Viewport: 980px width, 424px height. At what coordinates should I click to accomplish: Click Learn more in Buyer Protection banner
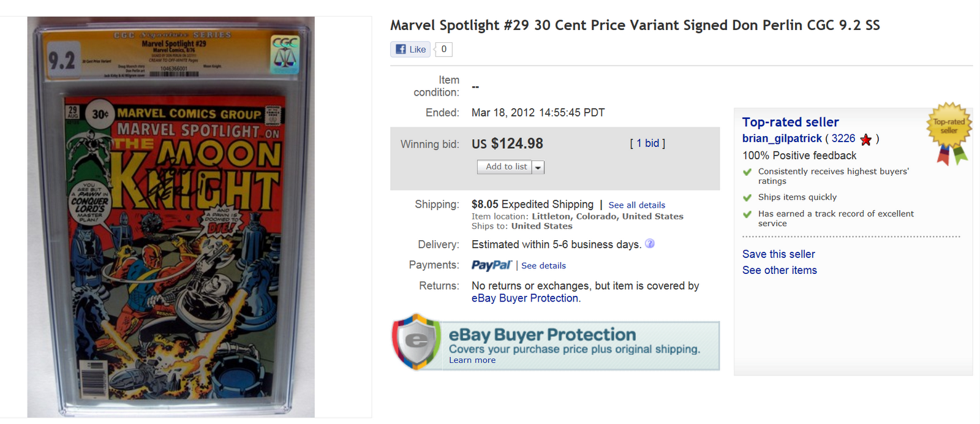(x=472, y=360)
